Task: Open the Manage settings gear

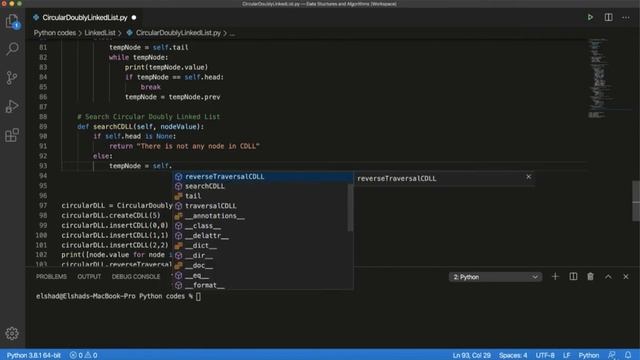Action: tap(12, 333)
